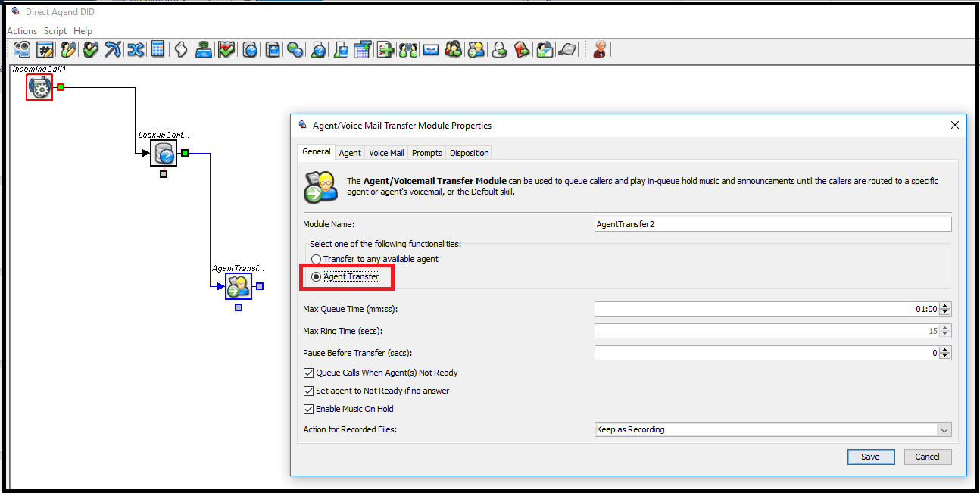
Task: Open the Help menu
Action: pos(83,31)
